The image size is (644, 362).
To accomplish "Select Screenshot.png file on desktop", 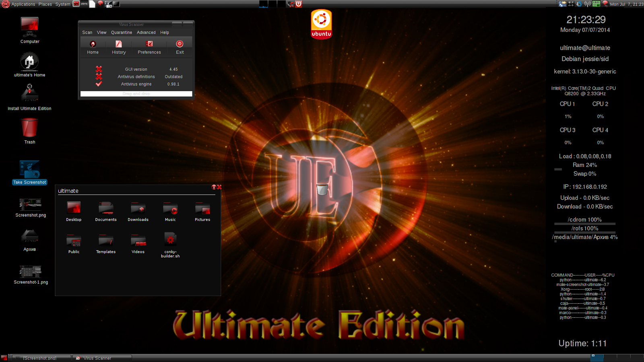I will 31,208.
